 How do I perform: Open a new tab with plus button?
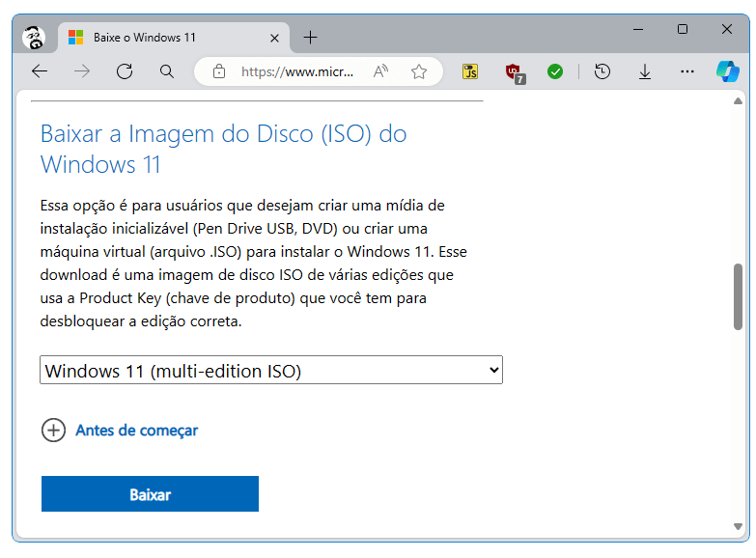pos(311,37)
